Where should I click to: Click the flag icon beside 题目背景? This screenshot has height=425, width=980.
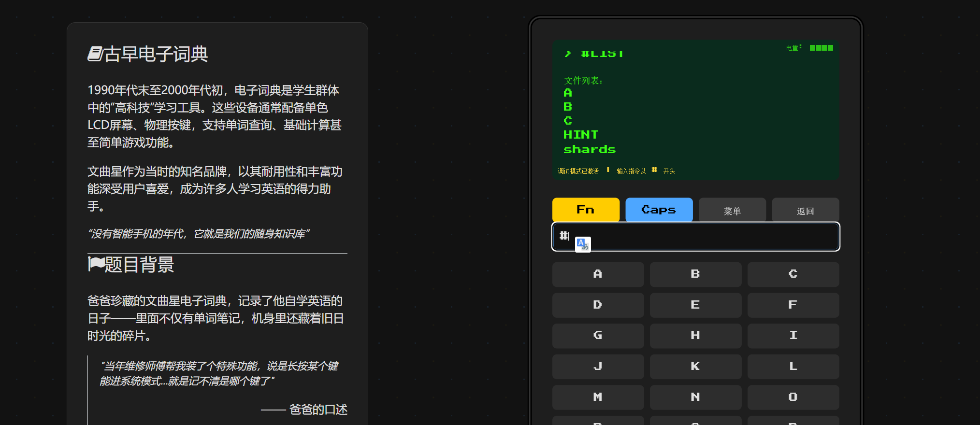click(96, 264)
